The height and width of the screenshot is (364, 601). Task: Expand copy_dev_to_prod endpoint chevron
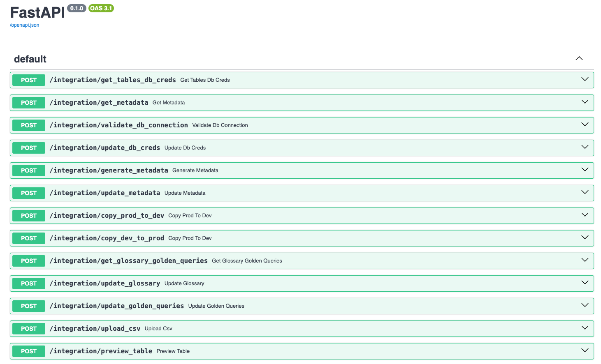[x=585, y=237]
